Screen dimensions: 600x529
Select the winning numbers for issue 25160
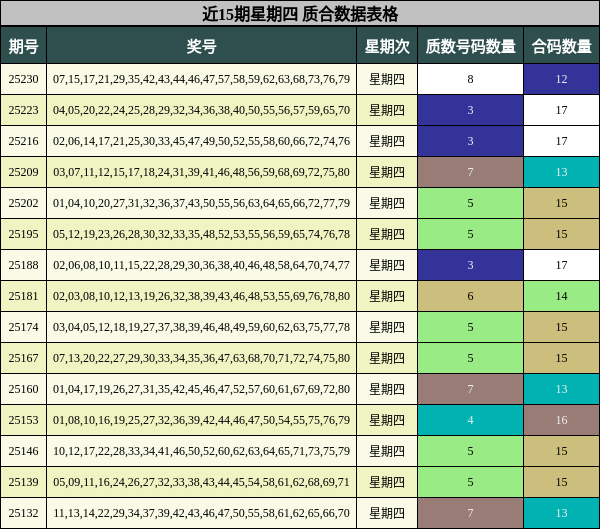click(x=201, y=389)
